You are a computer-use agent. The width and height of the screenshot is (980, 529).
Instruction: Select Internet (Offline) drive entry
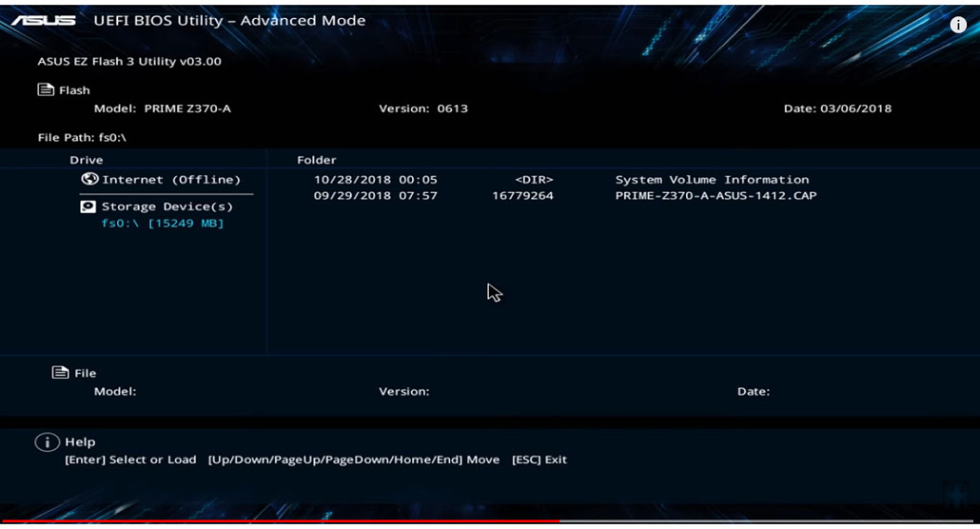161,180
